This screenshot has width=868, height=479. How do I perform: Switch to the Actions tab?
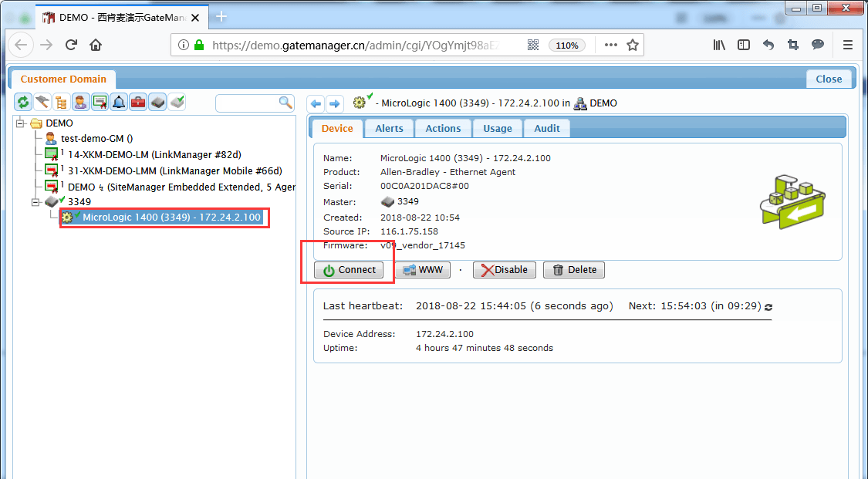tap(443, 128)
